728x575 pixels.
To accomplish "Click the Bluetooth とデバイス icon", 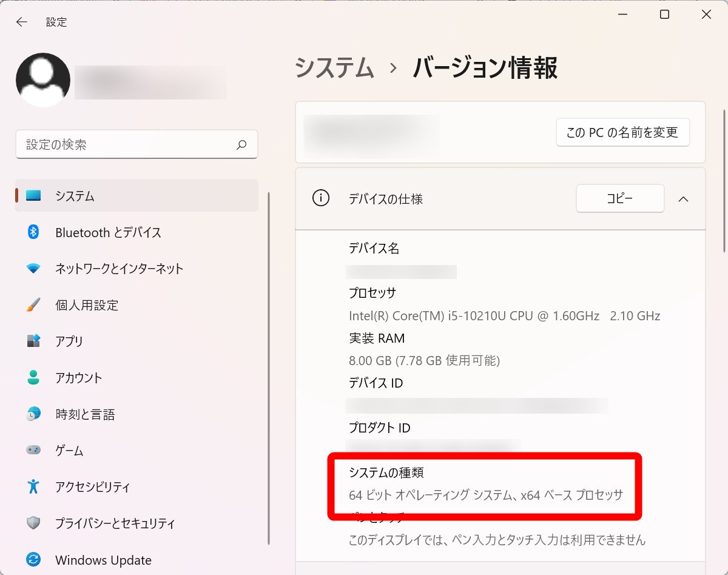I will 33,232.
